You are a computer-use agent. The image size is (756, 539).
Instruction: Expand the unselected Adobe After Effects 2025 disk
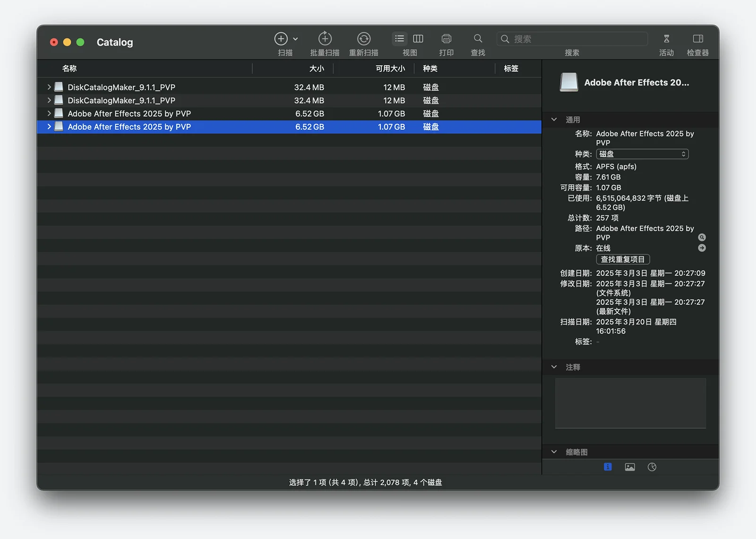click(49, 113)
